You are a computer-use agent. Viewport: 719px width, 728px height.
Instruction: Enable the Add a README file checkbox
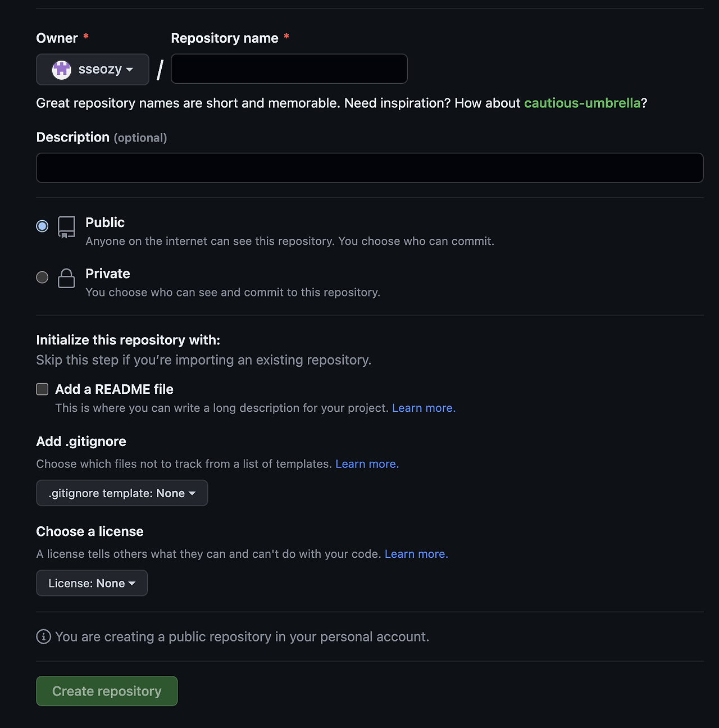(x=42, y=389)
